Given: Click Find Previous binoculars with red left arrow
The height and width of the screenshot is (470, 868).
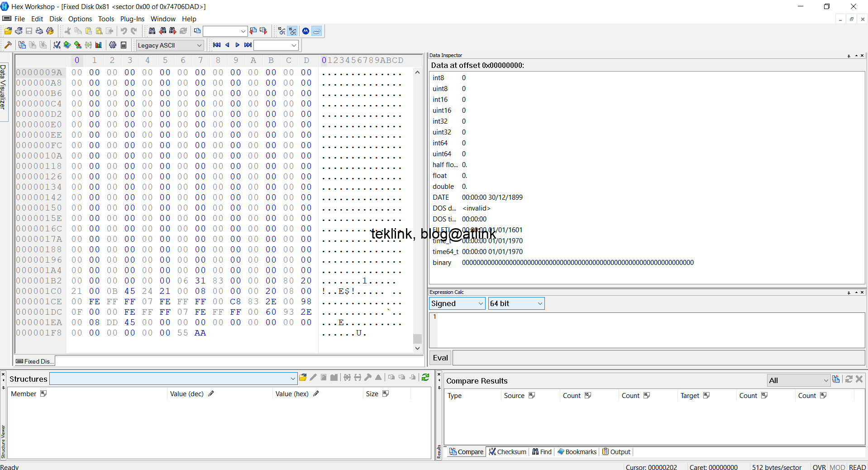Looking at the screenshot, I should (x=162, y=31).
